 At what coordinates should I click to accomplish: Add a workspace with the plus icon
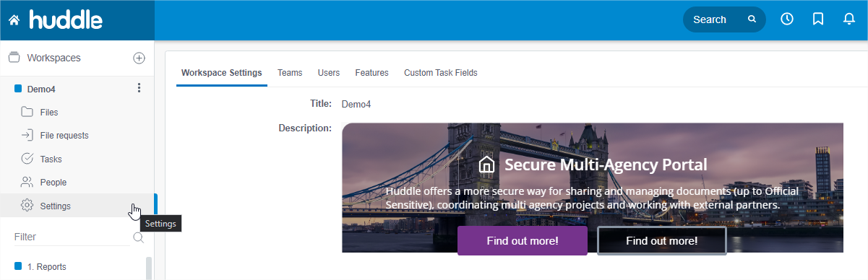(139, 58)
